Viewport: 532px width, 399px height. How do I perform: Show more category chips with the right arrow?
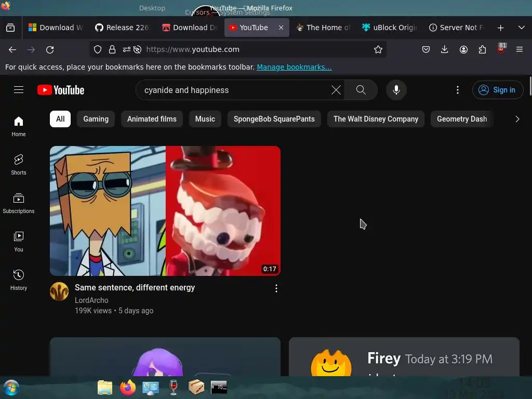coord(517,119)
